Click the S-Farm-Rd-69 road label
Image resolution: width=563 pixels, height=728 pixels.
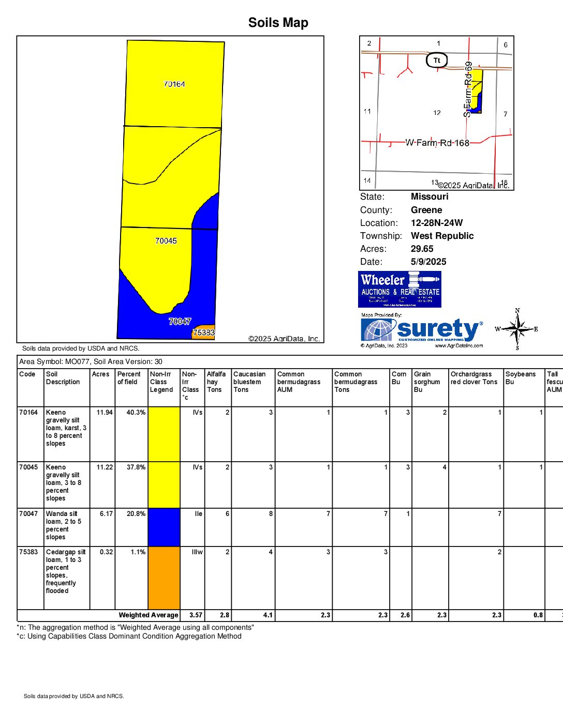pyautogui.click(x=468, y=89)
